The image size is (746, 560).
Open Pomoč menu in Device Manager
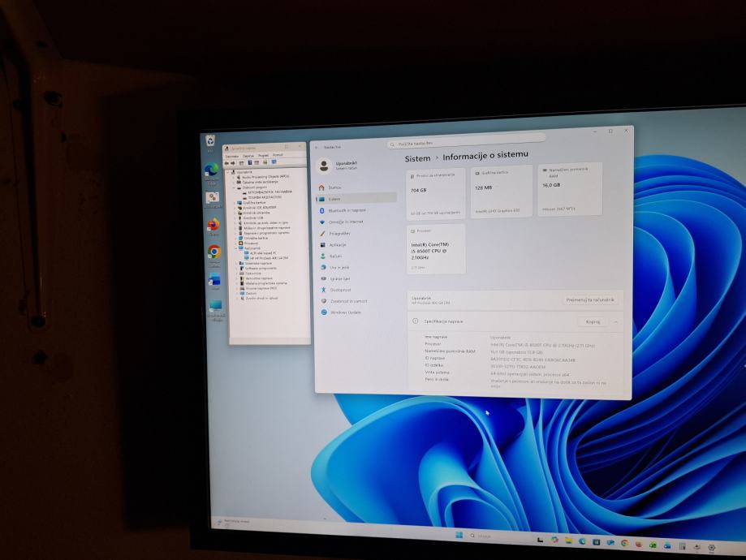pos(278,155)
